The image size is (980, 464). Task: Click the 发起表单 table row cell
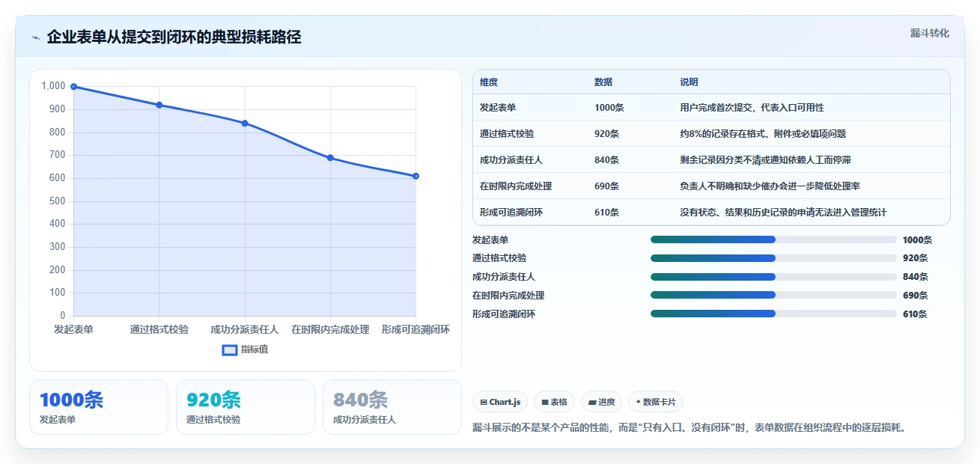(498, 108)
